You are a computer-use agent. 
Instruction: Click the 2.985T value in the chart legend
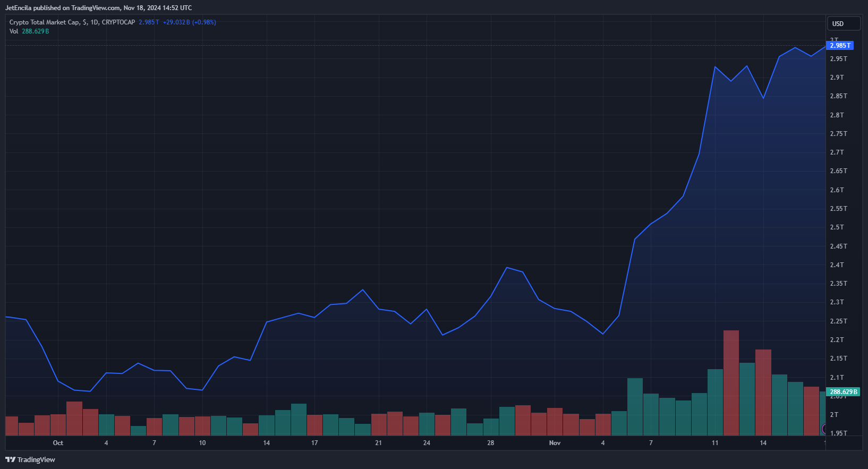(x=149, y=22)
